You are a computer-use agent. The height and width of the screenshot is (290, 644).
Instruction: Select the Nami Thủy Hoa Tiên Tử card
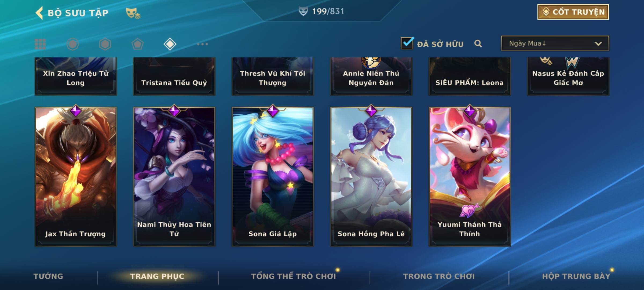(174, 176)
